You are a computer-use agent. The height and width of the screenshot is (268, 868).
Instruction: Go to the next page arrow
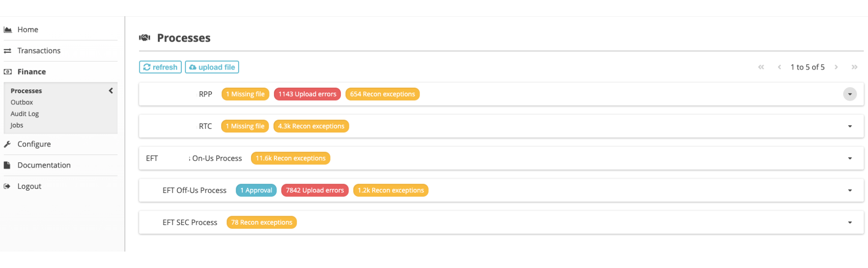(836, 67)
